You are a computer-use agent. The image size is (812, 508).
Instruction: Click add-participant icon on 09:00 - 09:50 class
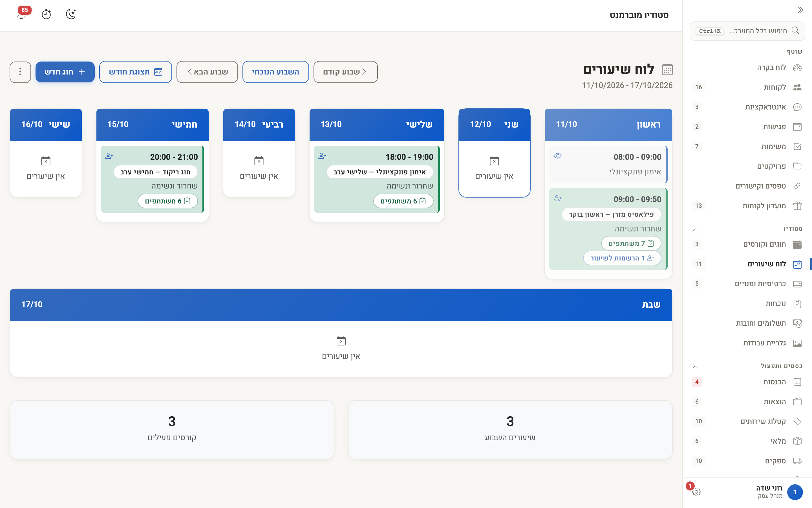tap(558, 198)
